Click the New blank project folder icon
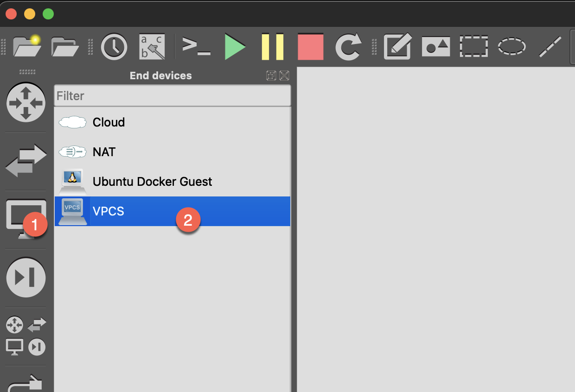Viewport: 575px width, 392px height. (27, 46)
